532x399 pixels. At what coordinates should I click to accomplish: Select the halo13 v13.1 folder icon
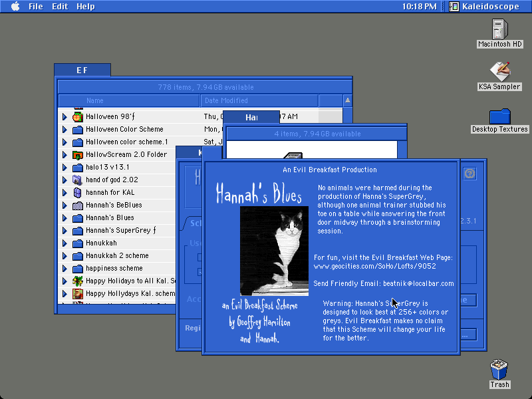[x=78, y=168]
